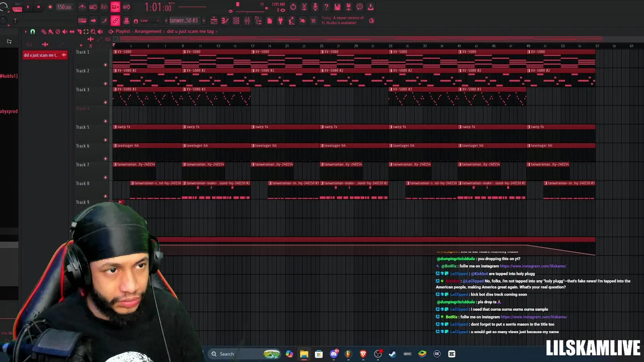Click the 1:01:00 time display
The image size is (644, 362).
(x=158, y=7)
